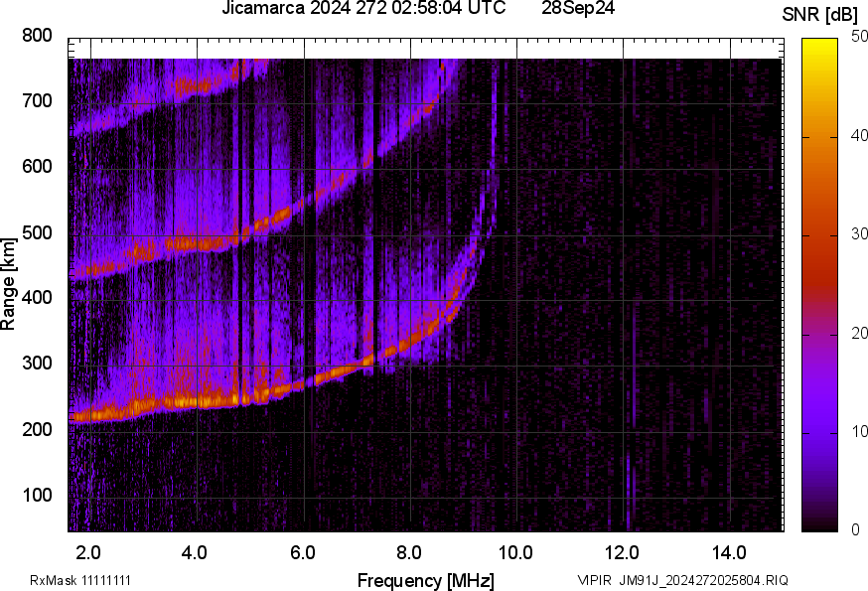Click the 12.0 tick on frequency axis
Image resolution: width=868 pixels, height=591 pixels.
622,552
